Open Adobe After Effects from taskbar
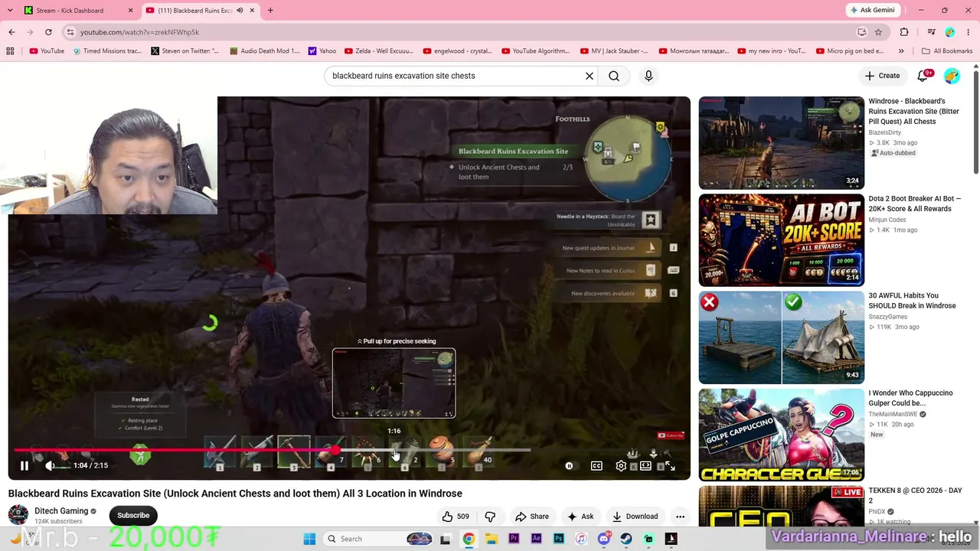The height and width of the screenshot is (551, 980). 536,539
